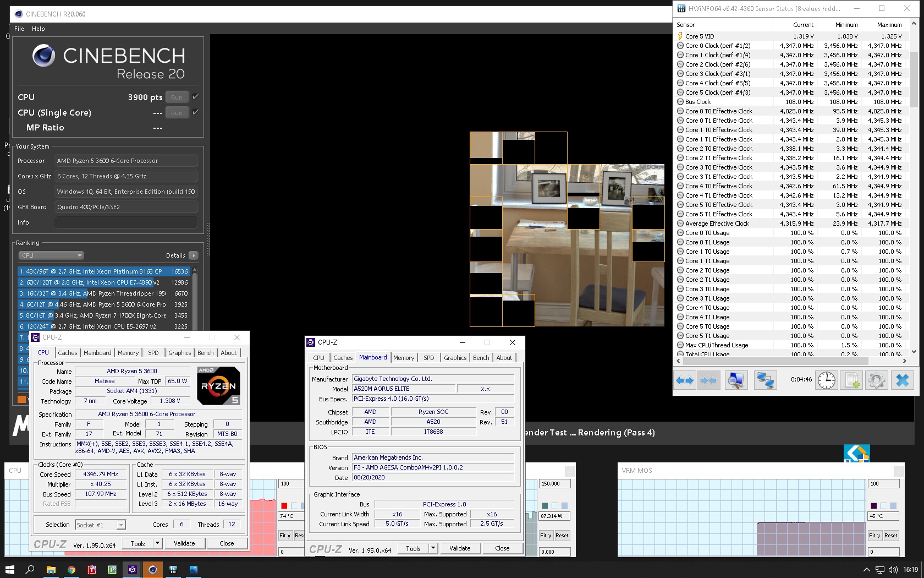The height and width of the screenshot is (578, 924).
Task: Switch to Caches tab in left CPU-Z window
Action: (x=68, y=353)
